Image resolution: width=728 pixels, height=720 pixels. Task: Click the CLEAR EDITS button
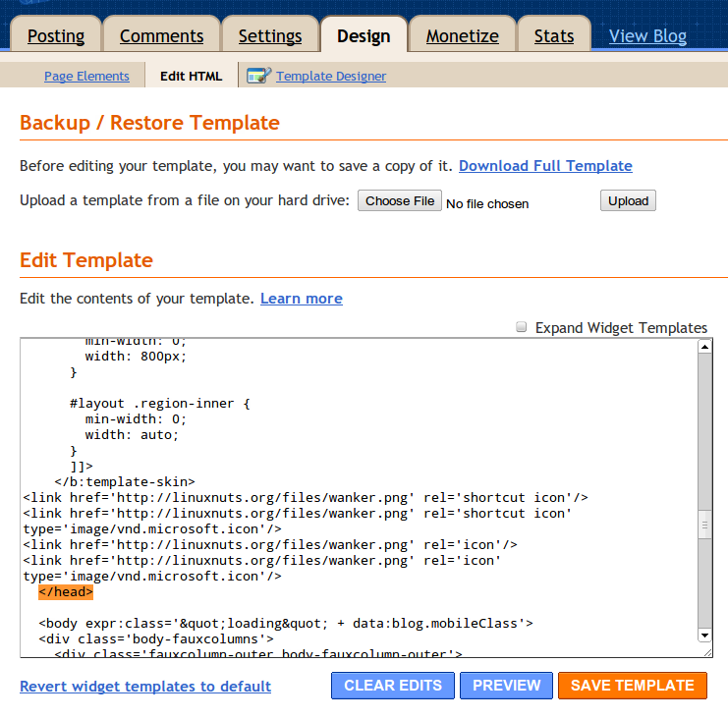(393, 686)
